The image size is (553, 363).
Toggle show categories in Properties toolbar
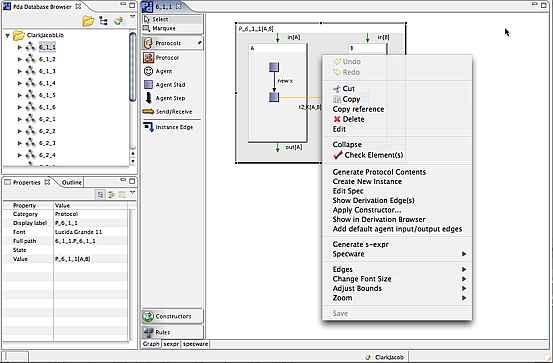coord(101,194)
